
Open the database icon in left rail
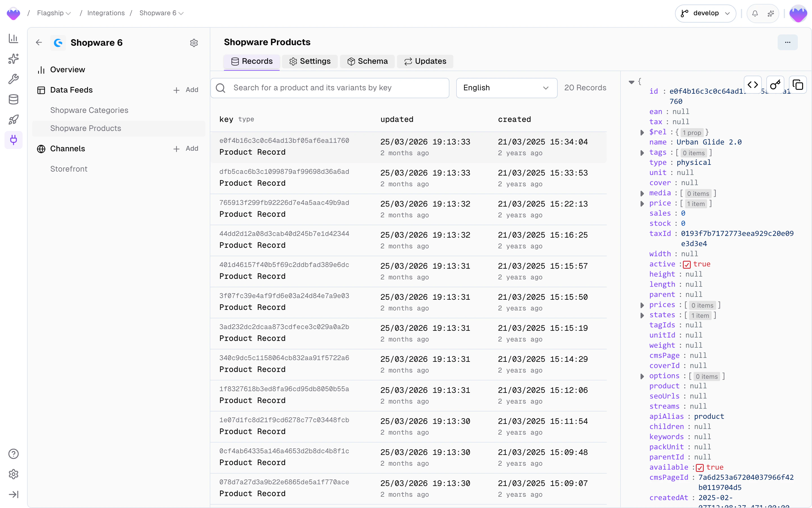point(14,99)
